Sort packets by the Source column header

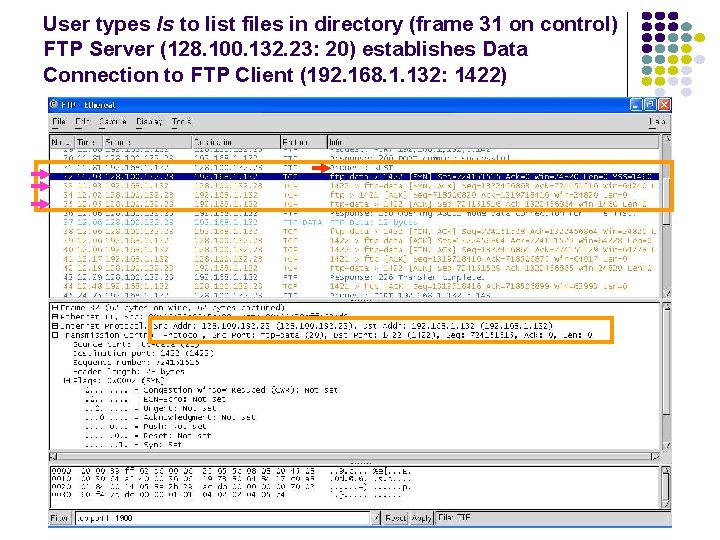point(147,142)
